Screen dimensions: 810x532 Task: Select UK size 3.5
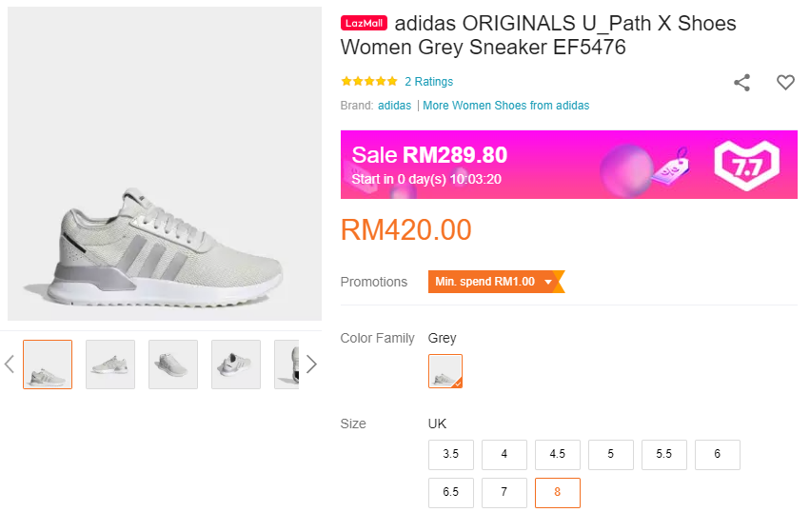(451, 455)
